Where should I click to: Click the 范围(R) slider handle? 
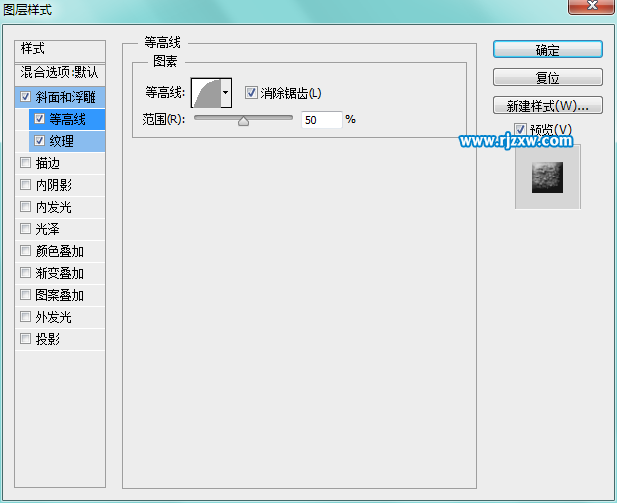click(x=243, y=121)
